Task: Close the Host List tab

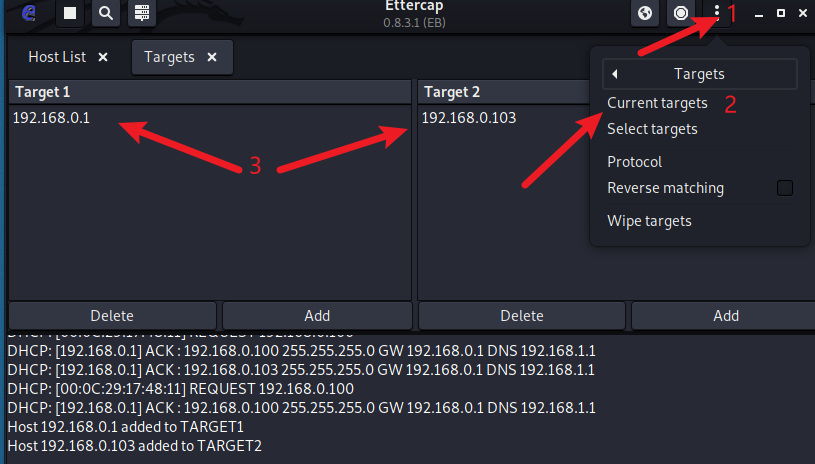Action: (103, 57)
